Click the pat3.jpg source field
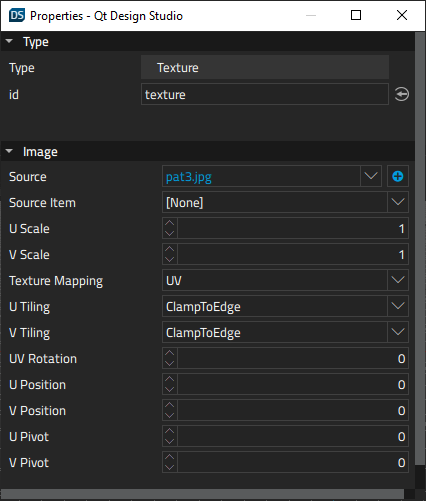 point(261,176)
